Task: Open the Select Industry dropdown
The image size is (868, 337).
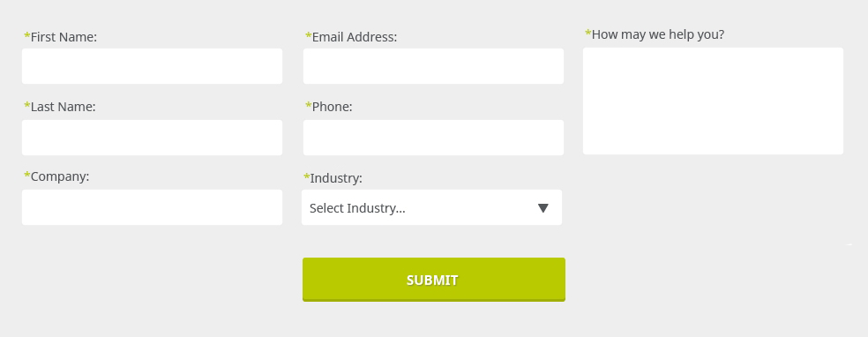Action: [x=431, y=207]
